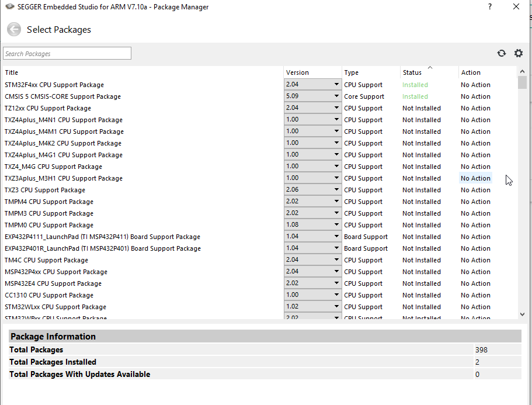Open version dropdown for STM32F4xx CPU Support Package
Screen dimensions: 532x405
(x=312, y=85)
